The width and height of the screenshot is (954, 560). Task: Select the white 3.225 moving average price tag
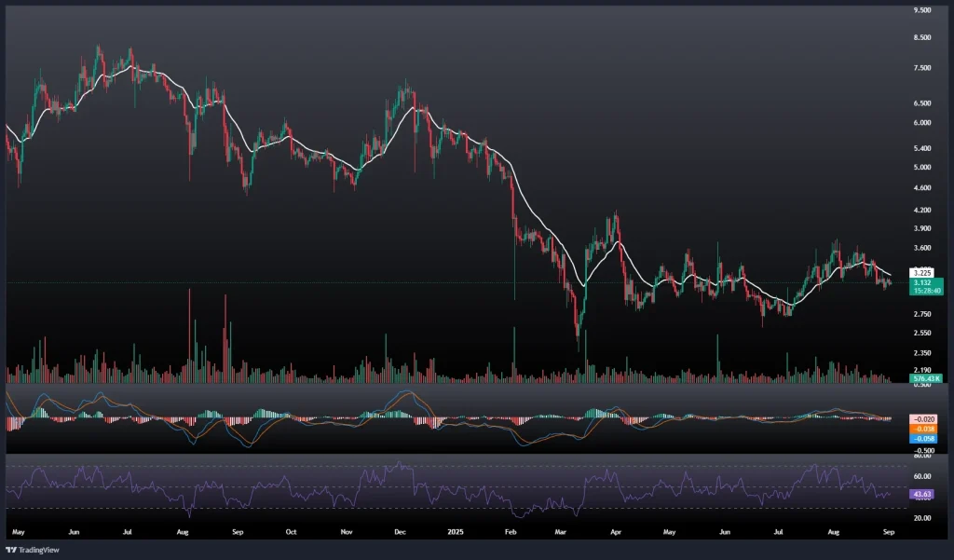tap(896, 272)
